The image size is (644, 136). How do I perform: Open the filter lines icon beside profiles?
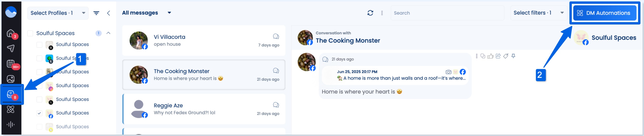[96, 13]
